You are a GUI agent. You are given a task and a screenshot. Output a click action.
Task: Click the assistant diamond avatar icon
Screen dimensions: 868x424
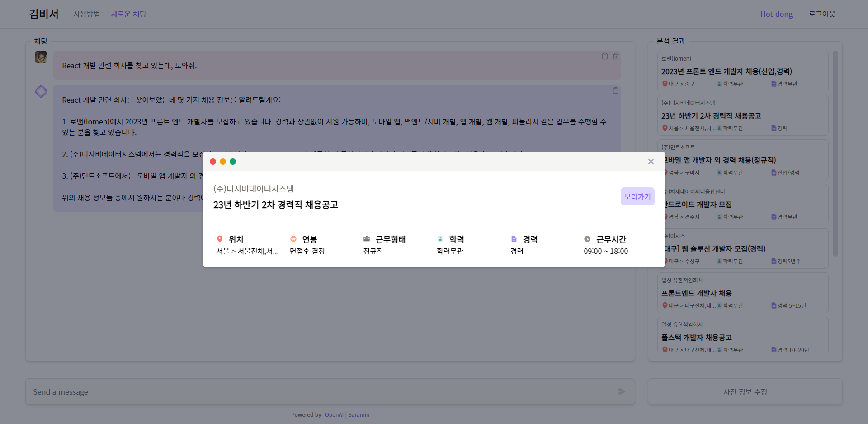pos(41,91)
